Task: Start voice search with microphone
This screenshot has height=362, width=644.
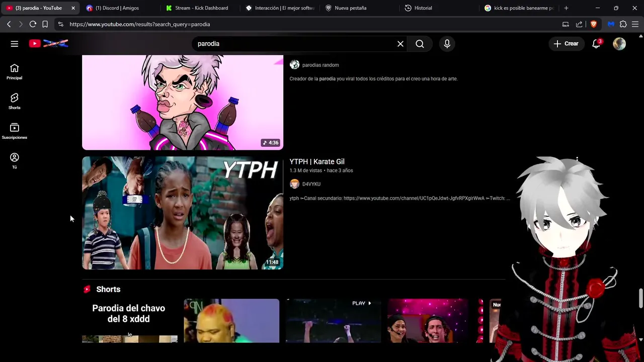Action: pyautogui.click(x=447, y=44)
